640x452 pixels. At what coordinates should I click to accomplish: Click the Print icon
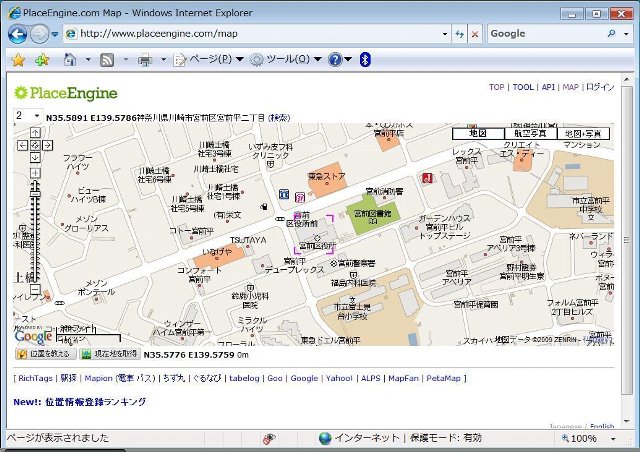pos(144,60)
